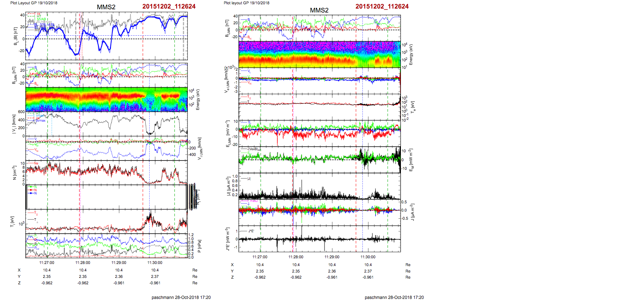Click the Y row label under left plot
The image size is (644, 300).
(19, 276)
